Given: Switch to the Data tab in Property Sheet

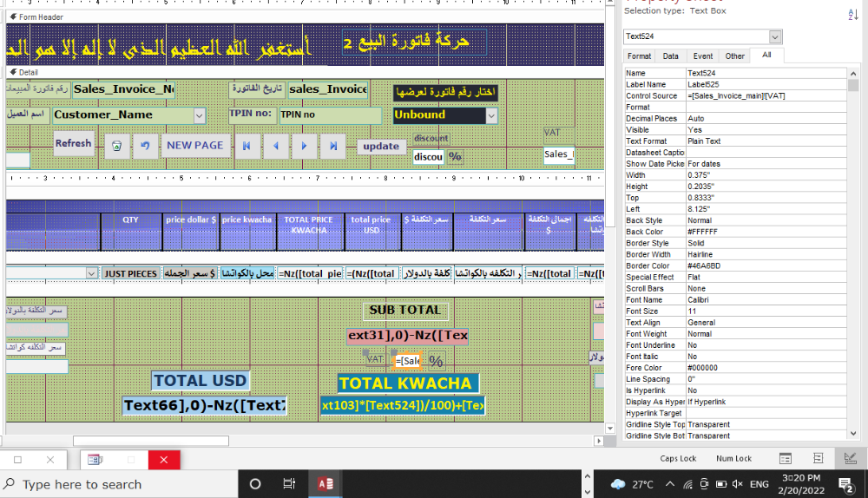Looking at the screenshot, I should (670, 56).
